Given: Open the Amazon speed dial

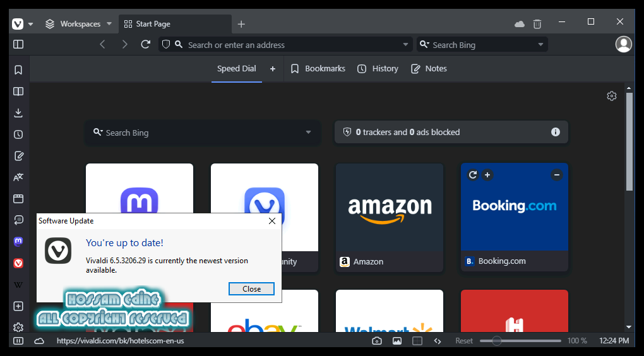Looking at the screenshot, I should point(390,217).
